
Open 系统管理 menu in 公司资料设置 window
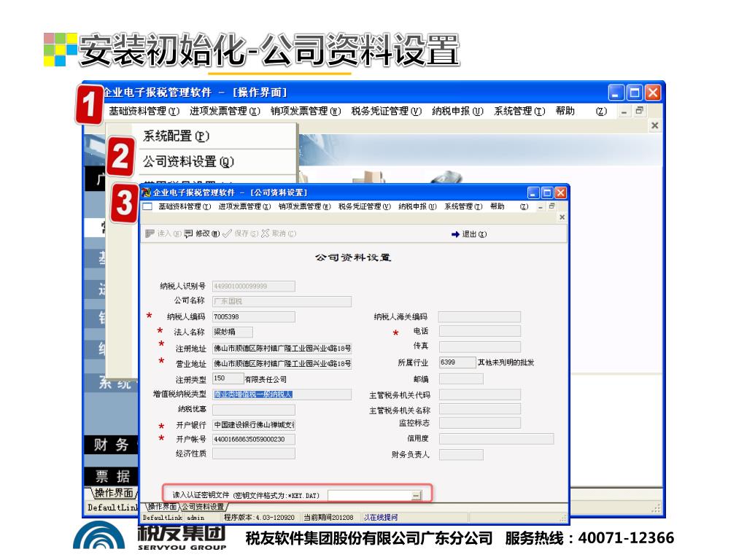(463, 206)
